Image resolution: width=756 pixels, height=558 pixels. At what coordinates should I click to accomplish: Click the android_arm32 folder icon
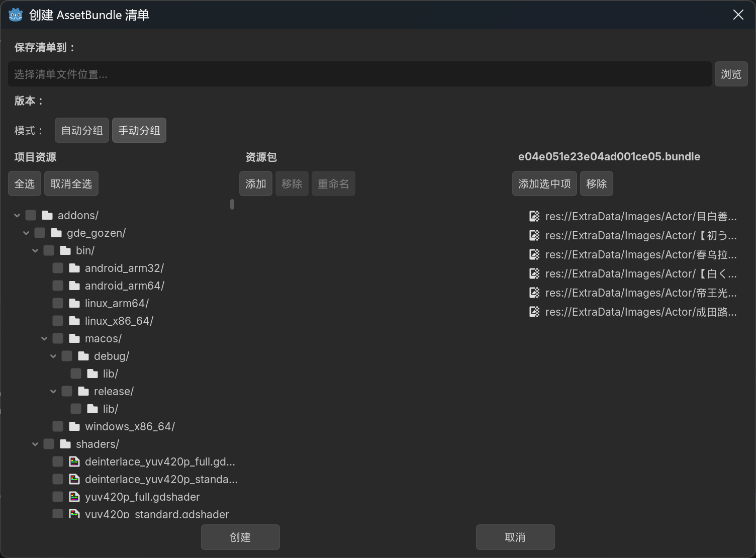(74, 268)
